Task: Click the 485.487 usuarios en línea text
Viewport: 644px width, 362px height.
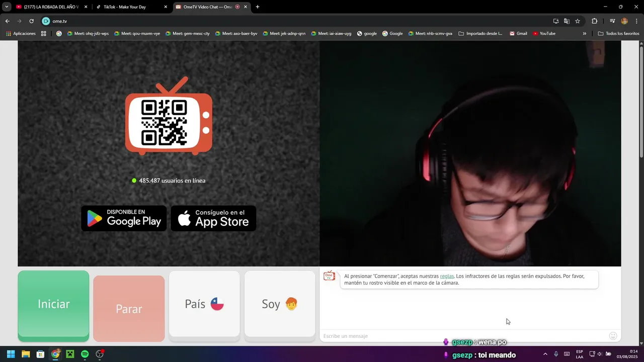Action: coord(172,180)
